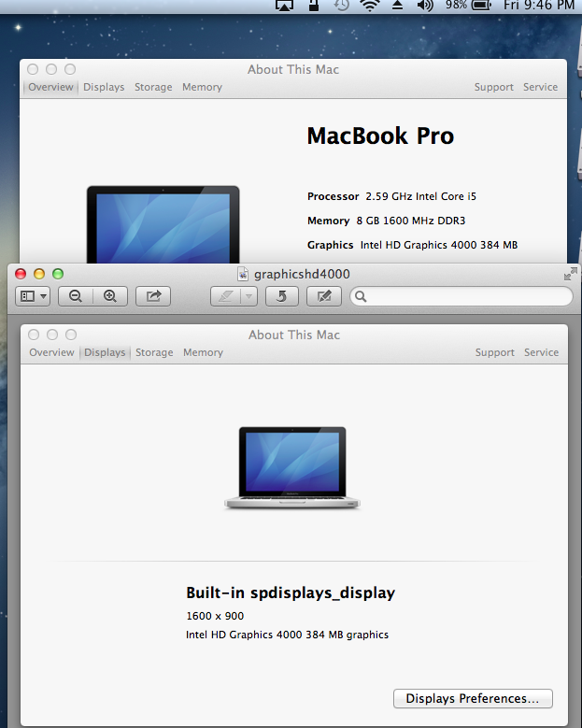Click the lock icon in menu bar

(x=314, y=5)
